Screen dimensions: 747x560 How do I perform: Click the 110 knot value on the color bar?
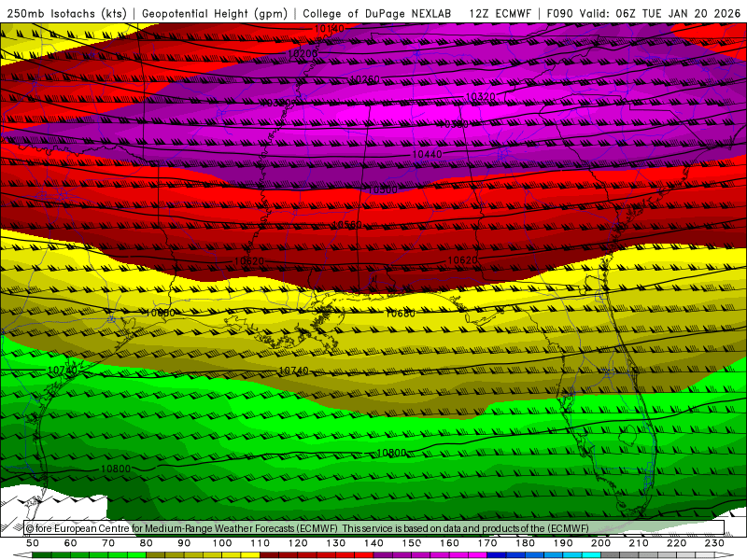pos(261,543)
